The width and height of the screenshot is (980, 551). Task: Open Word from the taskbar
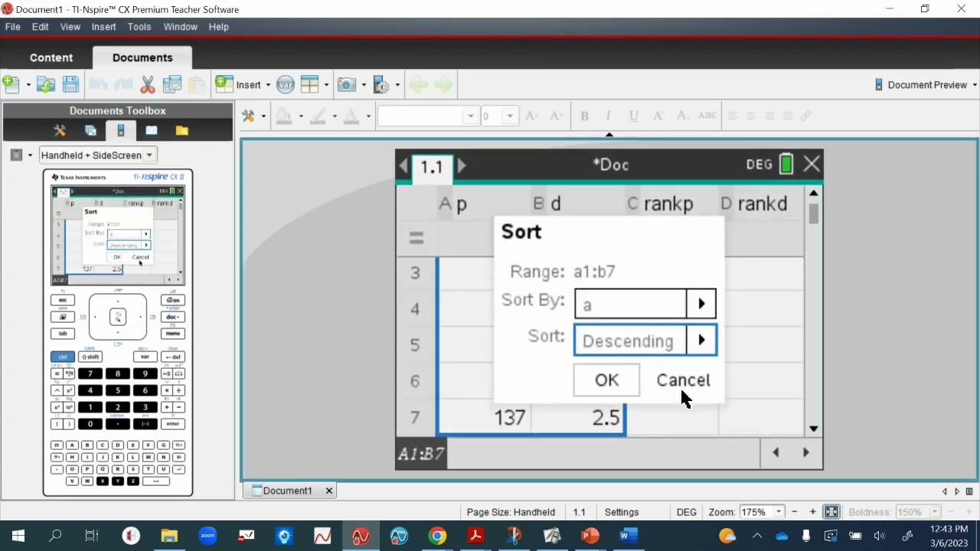click(628, 536)
